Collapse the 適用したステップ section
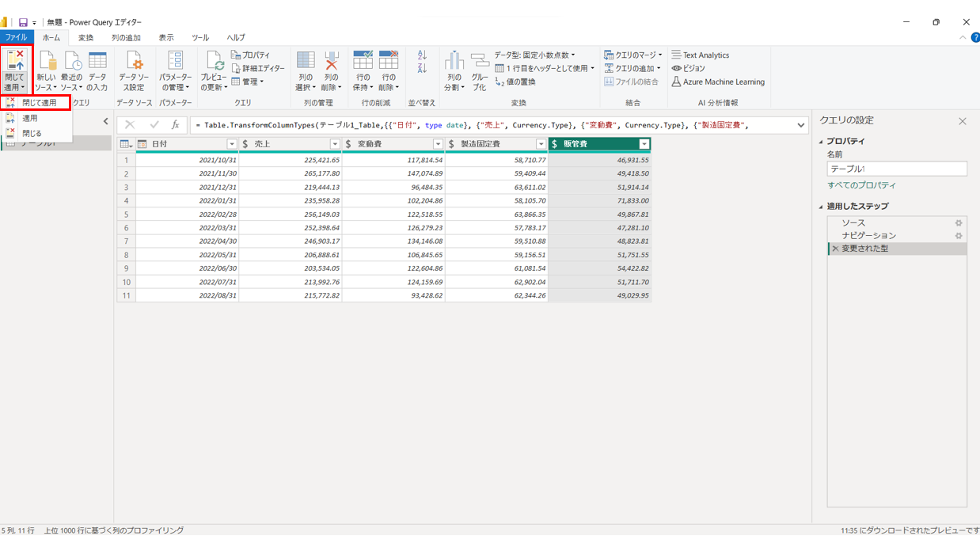The width and height of the screenshot is (980, 551). pyautogui.click(x=821, y=207)
